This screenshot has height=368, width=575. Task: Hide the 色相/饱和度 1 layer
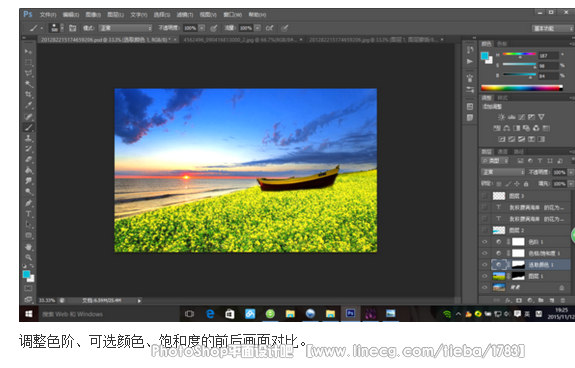[x=484, y=253]
